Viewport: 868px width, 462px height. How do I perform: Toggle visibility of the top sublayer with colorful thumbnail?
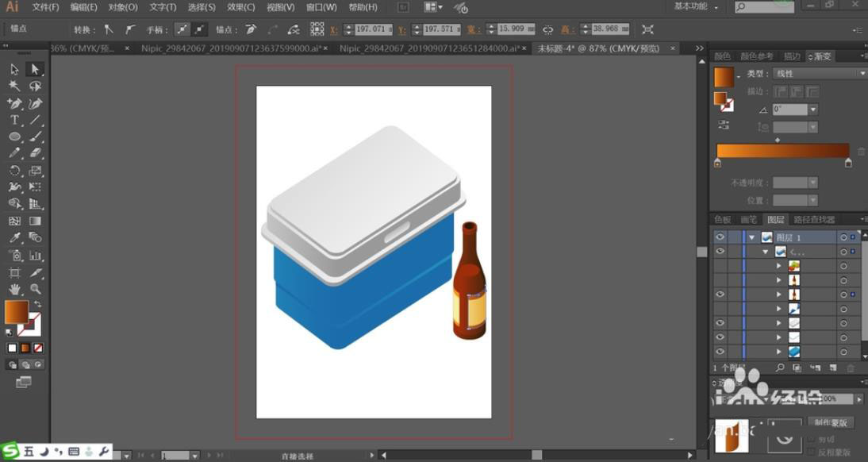tap(720, 266)
